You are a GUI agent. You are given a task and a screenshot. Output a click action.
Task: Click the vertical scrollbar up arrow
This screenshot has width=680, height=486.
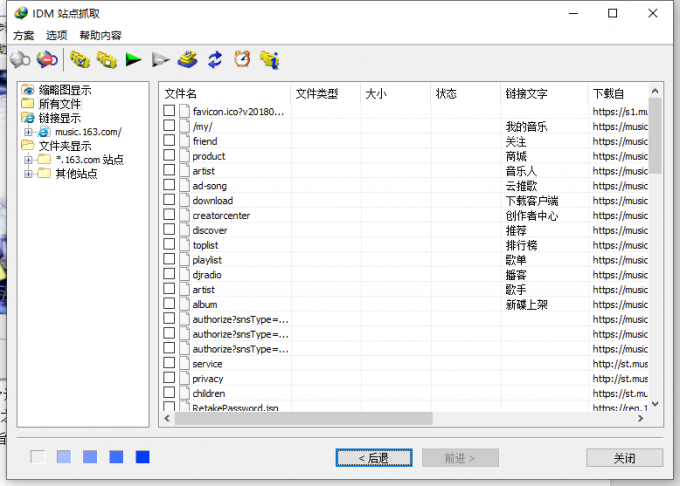point(655,91)
